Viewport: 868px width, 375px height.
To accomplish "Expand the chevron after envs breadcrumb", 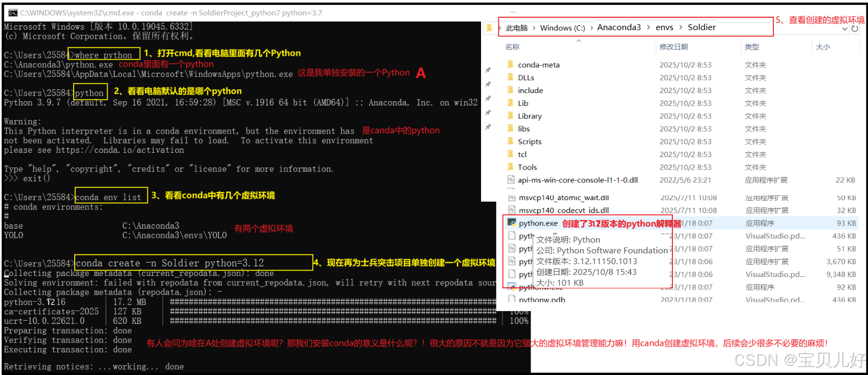I will coord(681,27).
